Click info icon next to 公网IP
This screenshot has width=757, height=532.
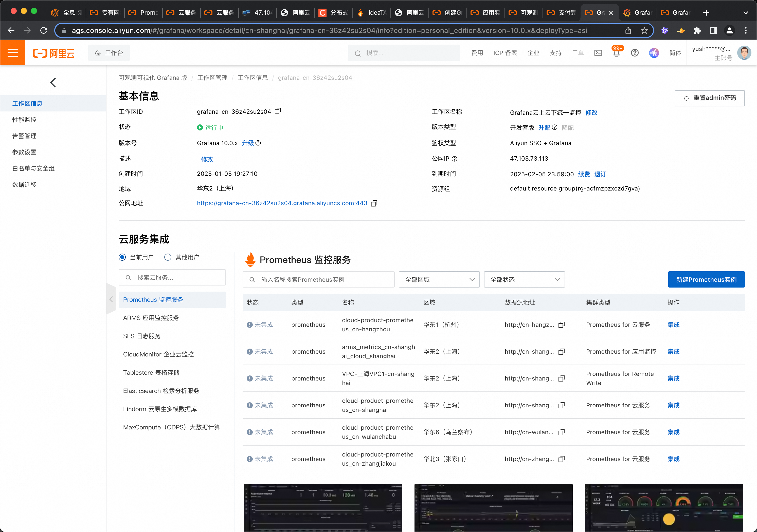pyautogui.click(x=455, y=159)
